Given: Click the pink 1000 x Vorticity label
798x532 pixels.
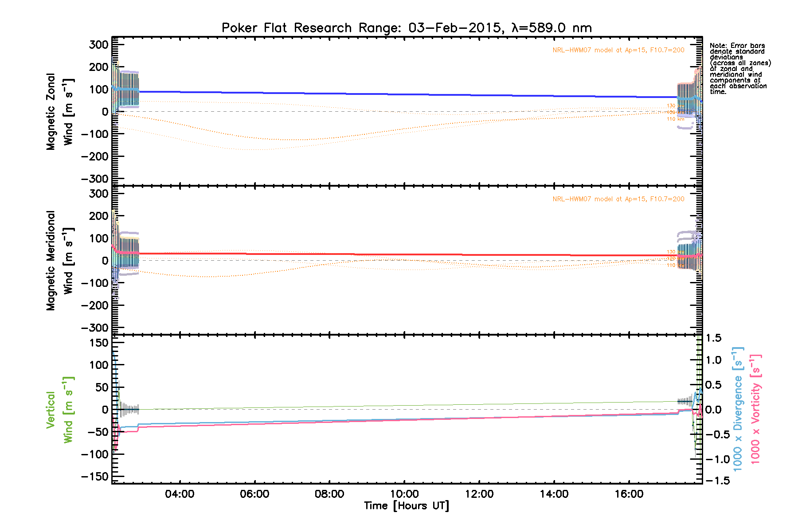Looking at the screenshot, I should point(755,409).
